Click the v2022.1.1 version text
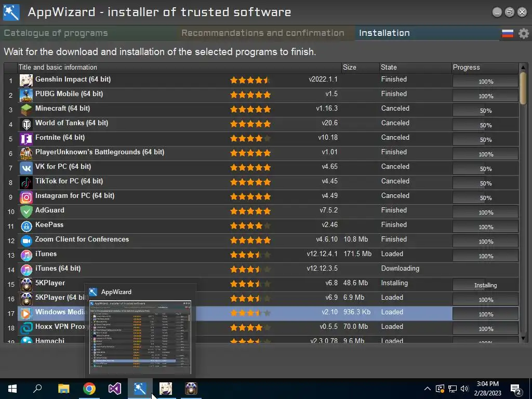 [x=323, y=79]
